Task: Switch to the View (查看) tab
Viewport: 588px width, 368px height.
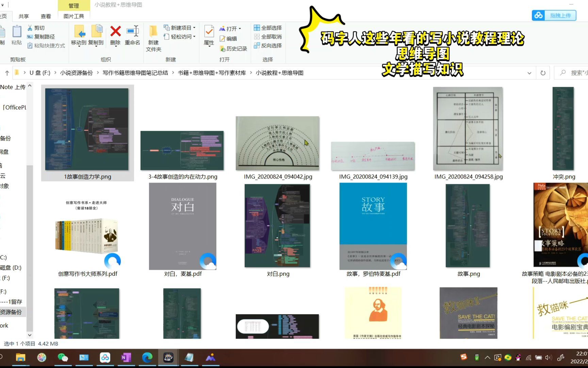Action: point(46,16)
